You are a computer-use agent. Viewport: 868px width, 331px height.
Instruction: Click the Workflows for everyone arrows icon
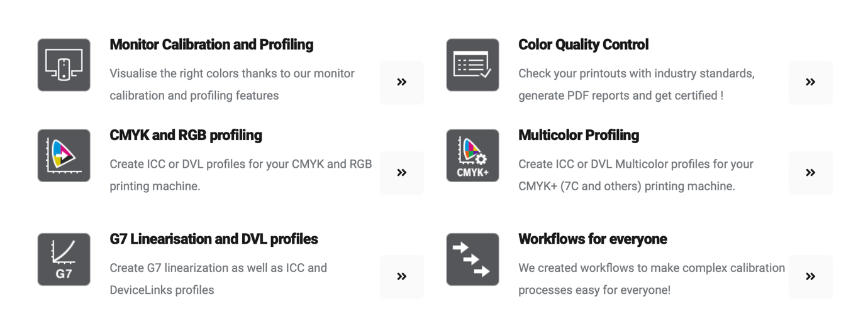(x=472, y=259)
